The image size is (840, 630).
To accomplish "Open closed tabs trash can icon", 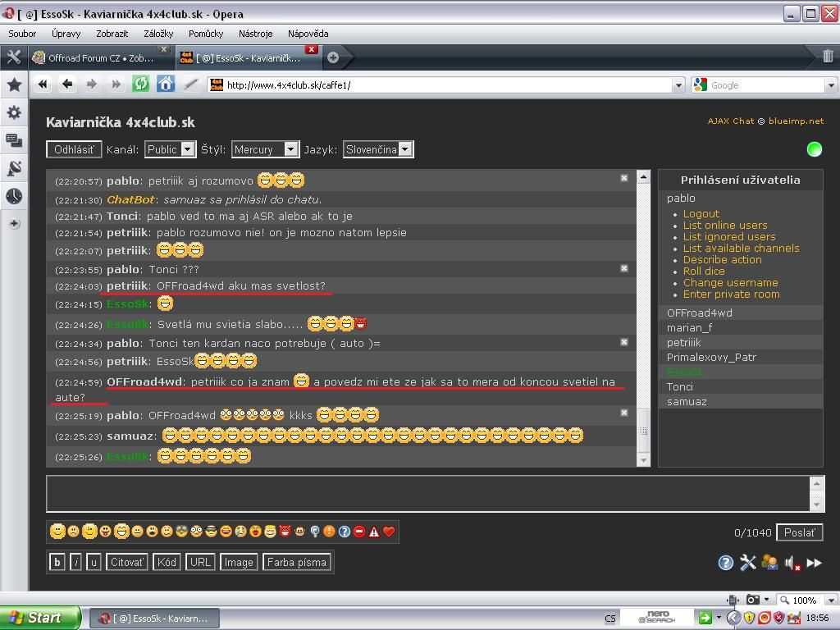I will coord(828,56).
